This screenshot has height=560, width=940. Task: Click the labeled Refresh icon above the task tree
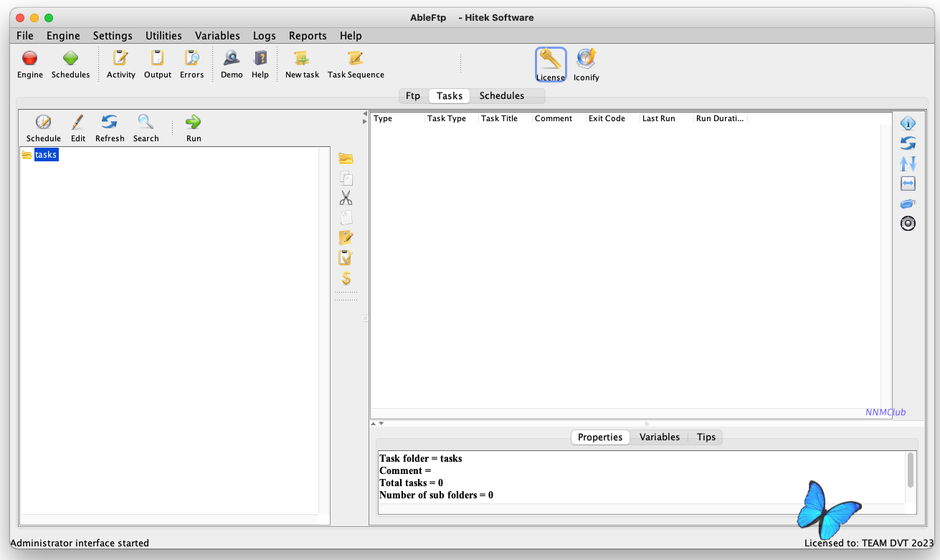coord(110,122)
